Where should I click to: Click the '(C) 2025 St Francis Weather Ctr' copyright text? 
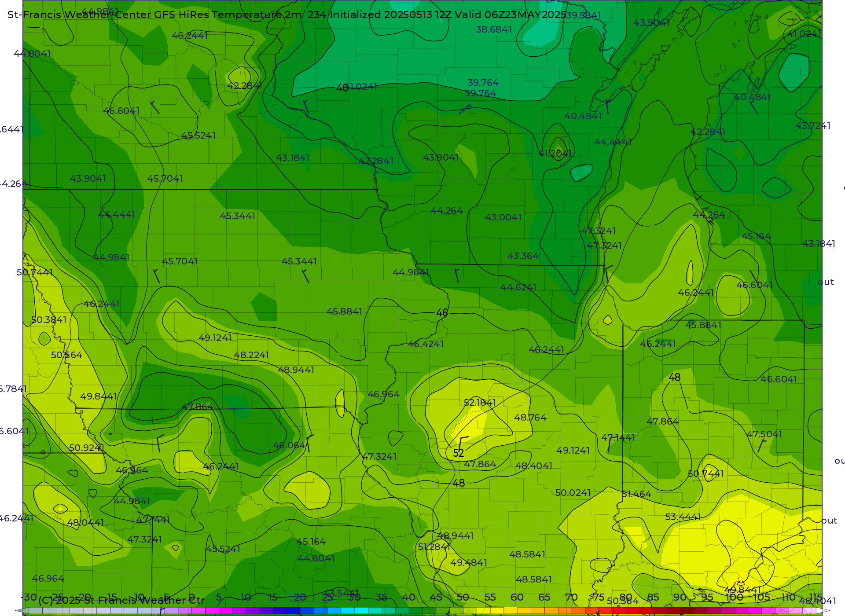121,600
